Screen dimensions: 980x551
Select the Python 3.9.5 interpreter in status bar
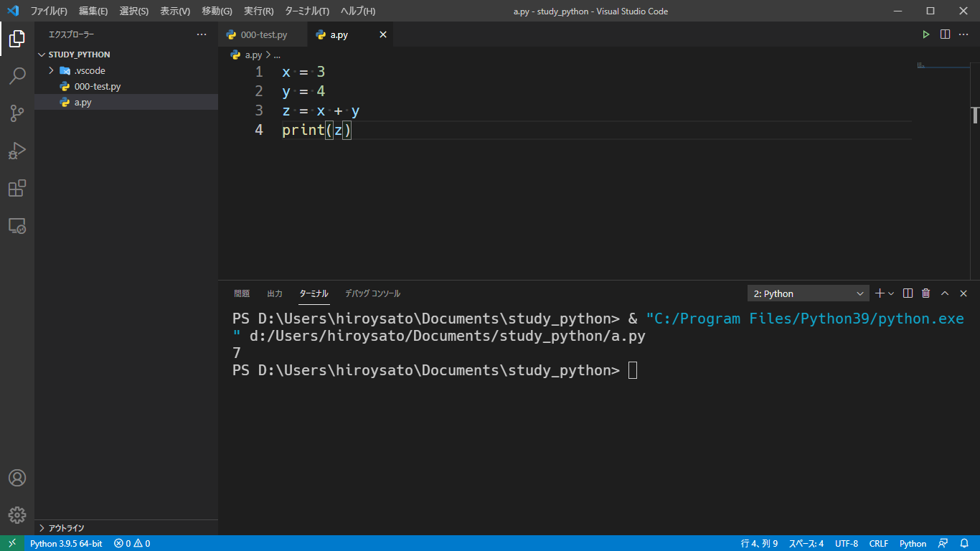click(66, 543)
